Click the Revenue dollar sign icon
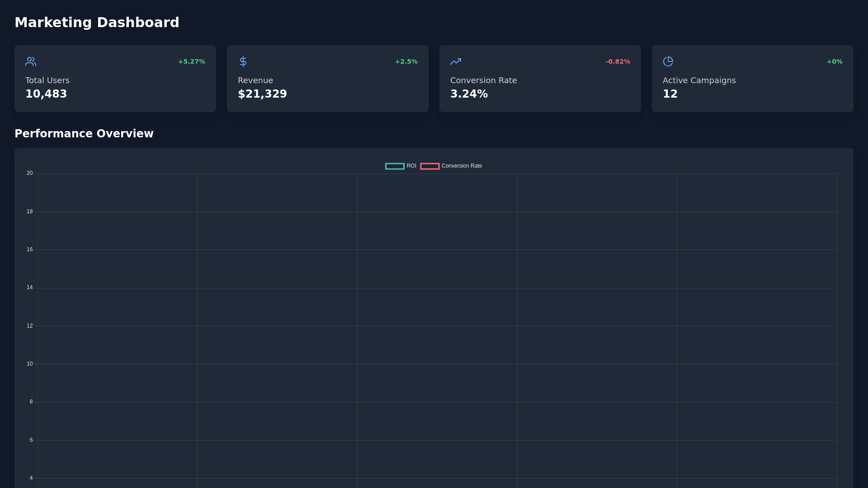The height and width of the screenshot is (488, 868). click(243, 61)
